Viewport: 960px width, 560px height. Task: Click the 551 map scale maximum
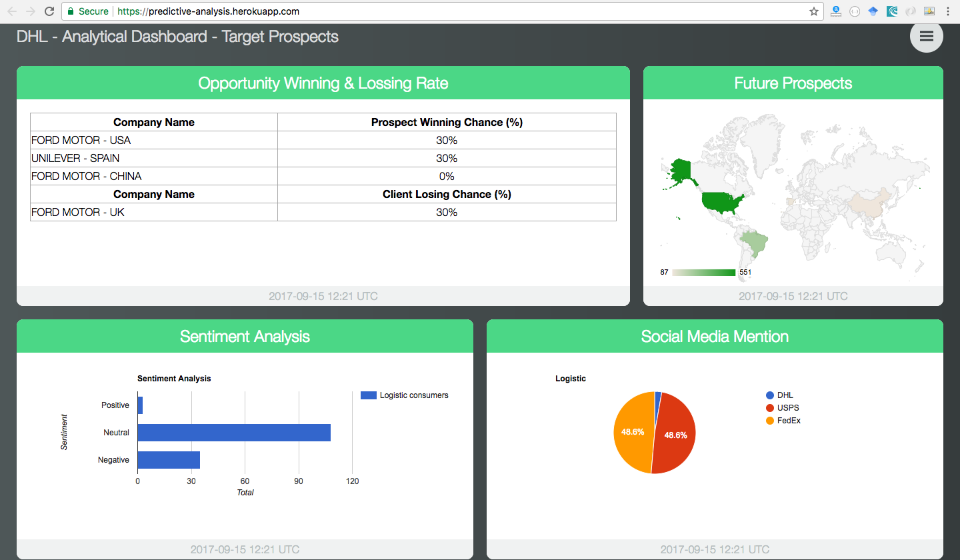[745, 272]
